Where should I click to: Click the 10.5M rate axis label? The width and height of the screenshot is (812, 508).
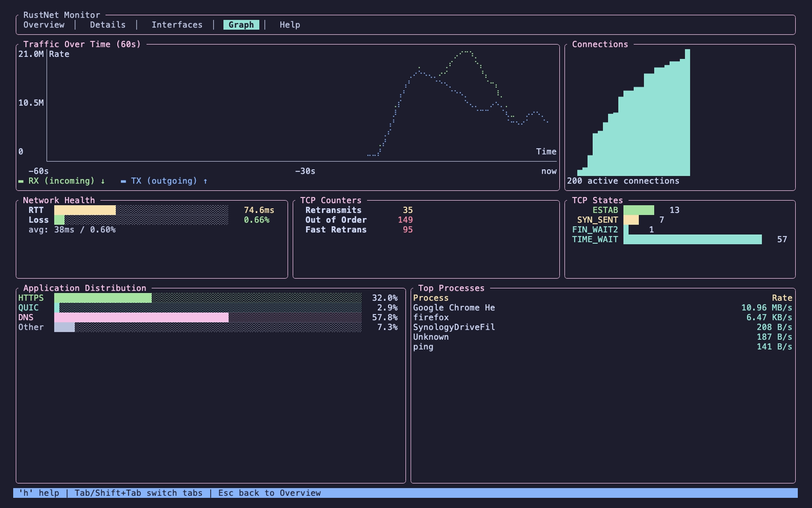pyautogui.click(x=31, y=103)
